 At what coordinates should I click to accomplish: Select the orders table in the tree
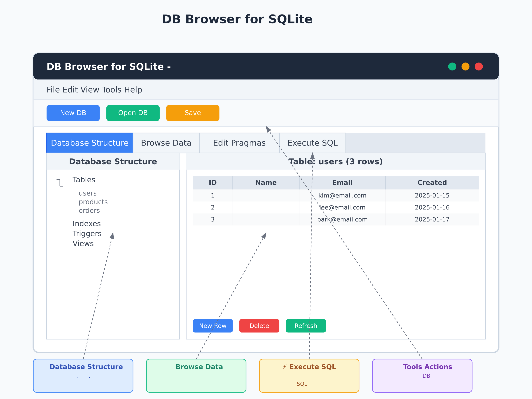tap(89, 210)
